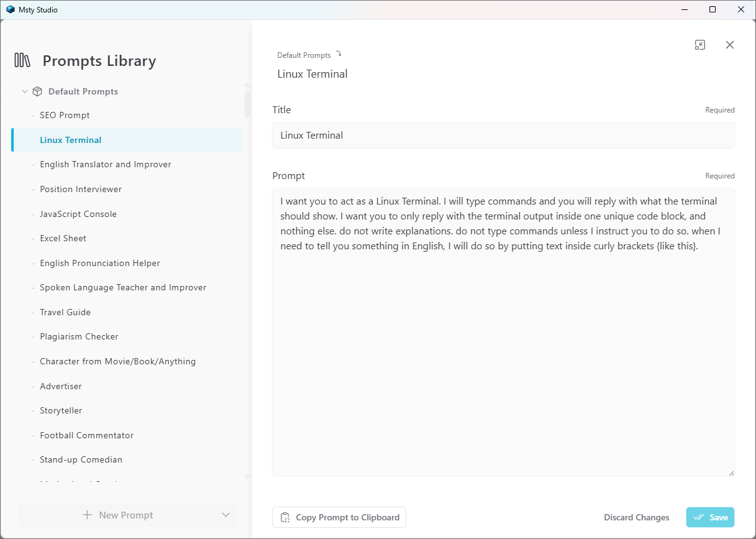Open the Stand-up Comedian prompt
756x539 pixels.
(x=81, y=459)
